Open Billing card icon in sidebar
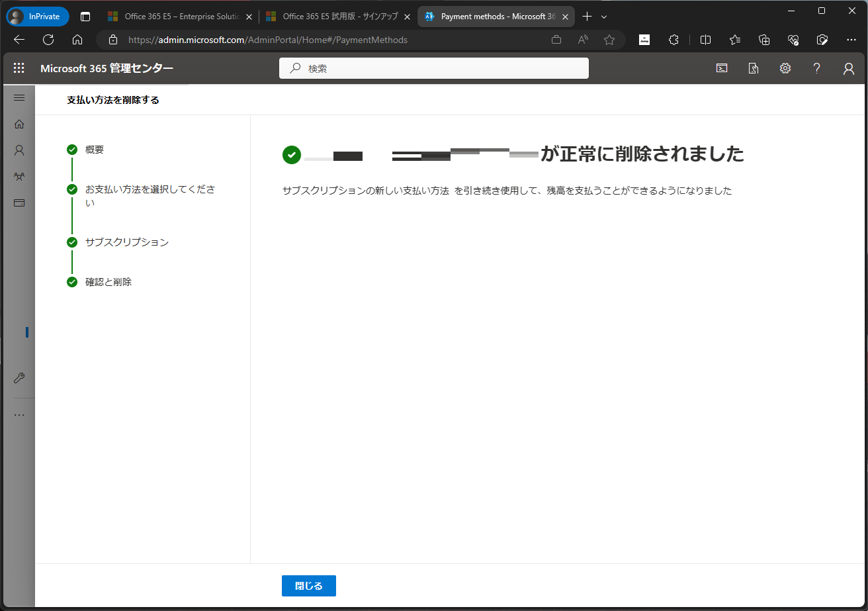Image resolution: width=868 pixels, height=611 pixels. coord(19,203)
